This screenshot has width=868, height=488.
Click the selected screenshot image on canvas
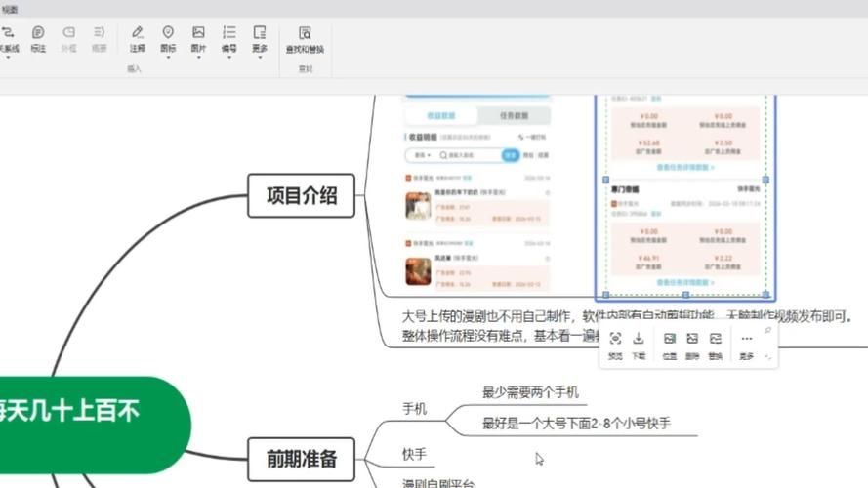pyautogui.click(x=685, y=197)
